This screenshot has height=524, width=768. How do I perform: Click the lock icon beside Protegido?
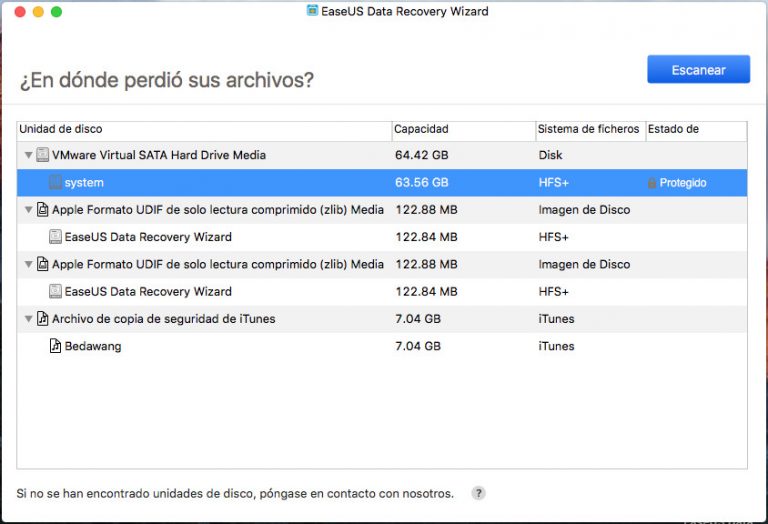[x=652, y=183]
